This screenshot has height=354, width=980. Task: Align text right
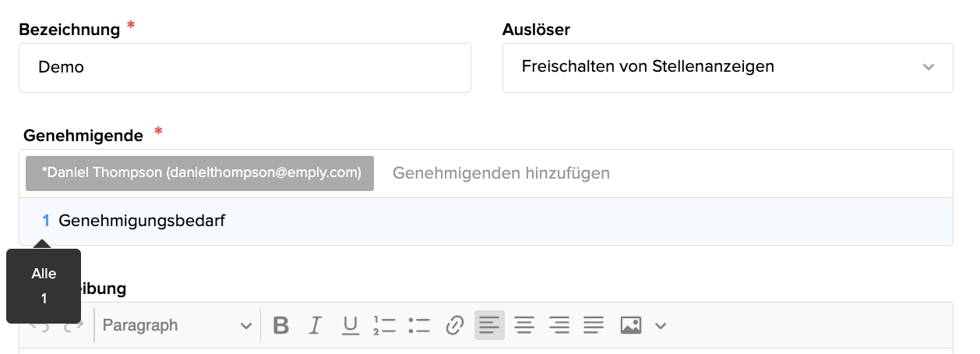coord(559,325)
